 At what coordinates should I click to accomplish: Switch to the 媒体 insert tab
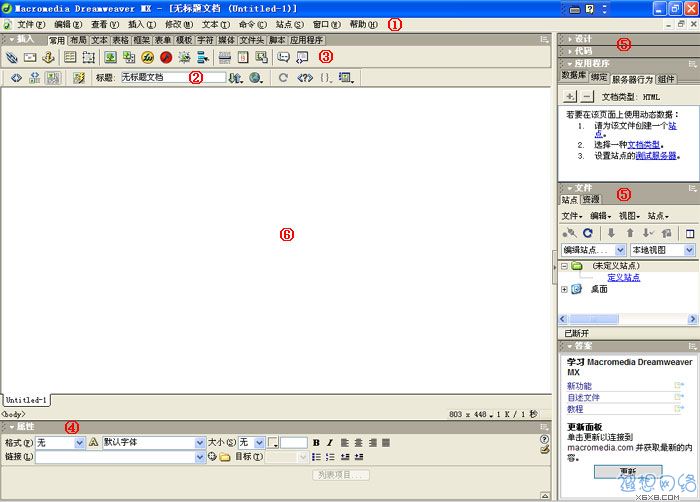(x=226, y=40)
